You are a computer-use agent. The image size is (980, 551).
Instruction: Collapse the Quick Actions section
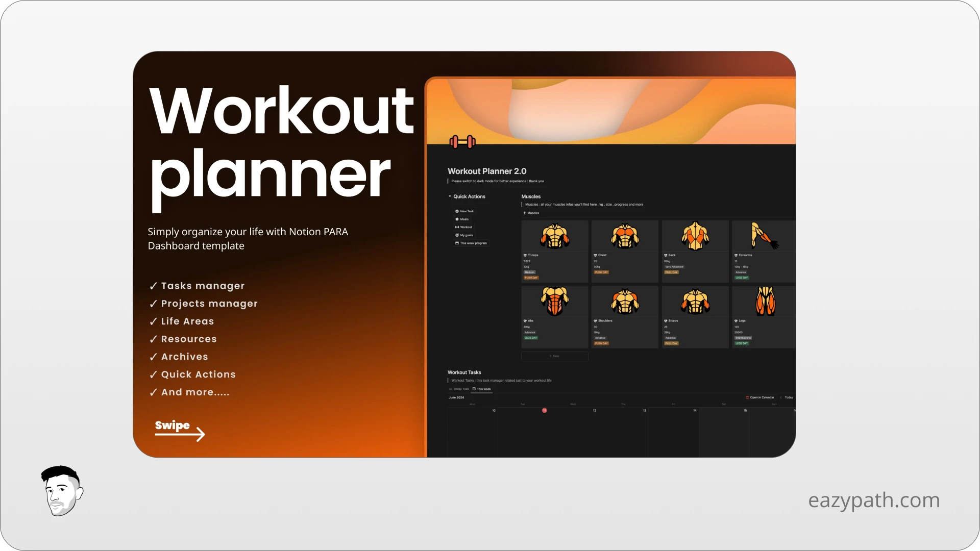coord(450,196)
